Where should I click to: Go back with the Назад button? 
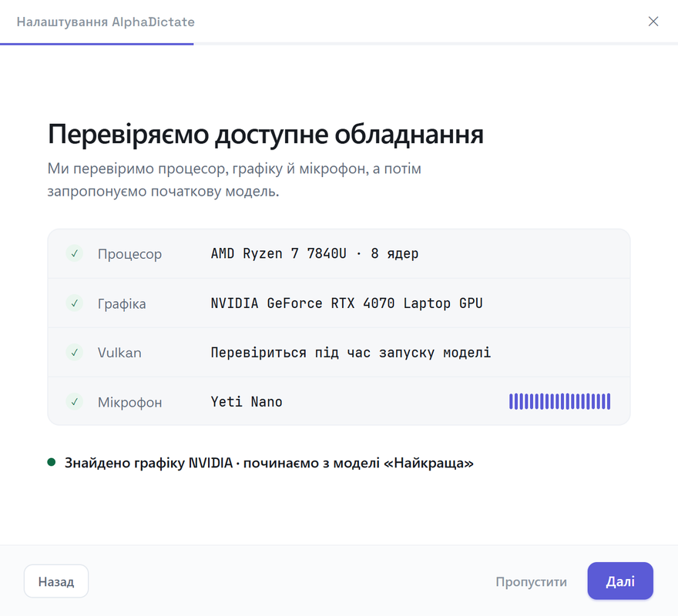[56, 581]
